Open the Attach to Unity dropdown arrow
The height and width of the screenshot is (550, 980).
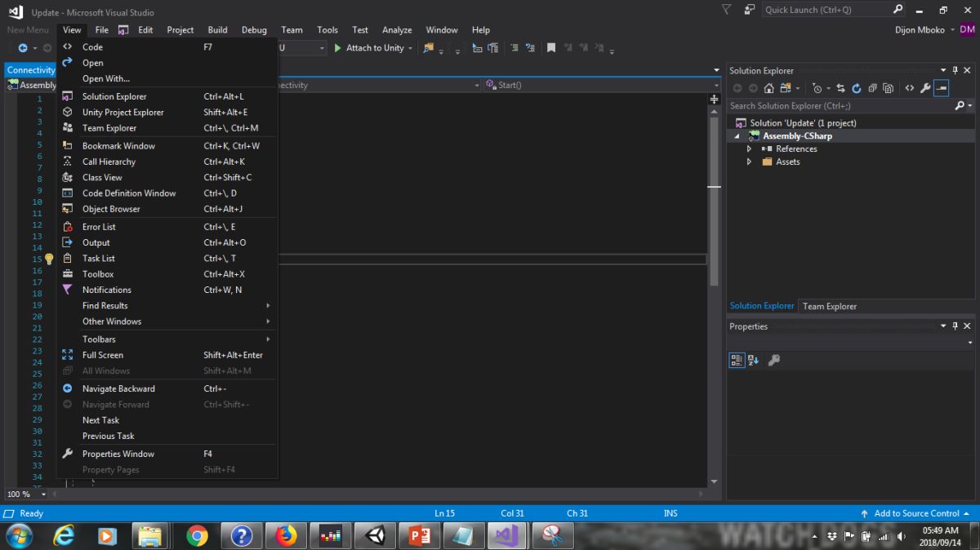pos(411,48)
